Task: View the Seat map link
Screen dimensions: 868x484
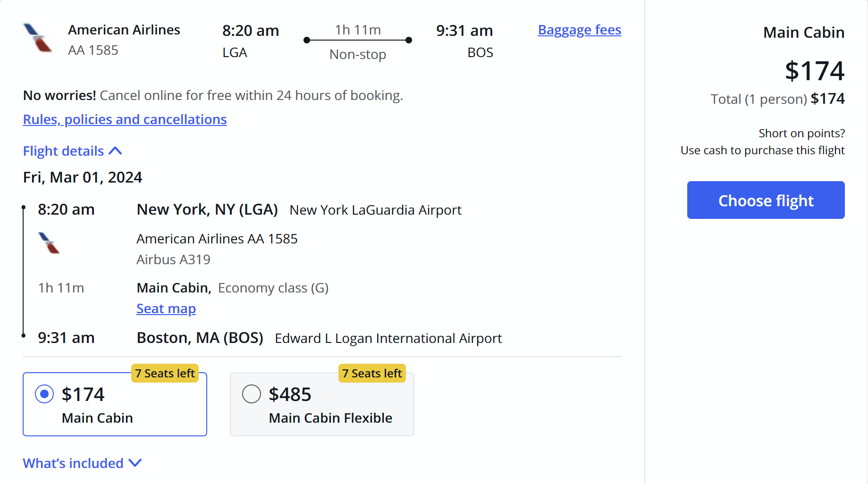Action: tap(166, 309)
